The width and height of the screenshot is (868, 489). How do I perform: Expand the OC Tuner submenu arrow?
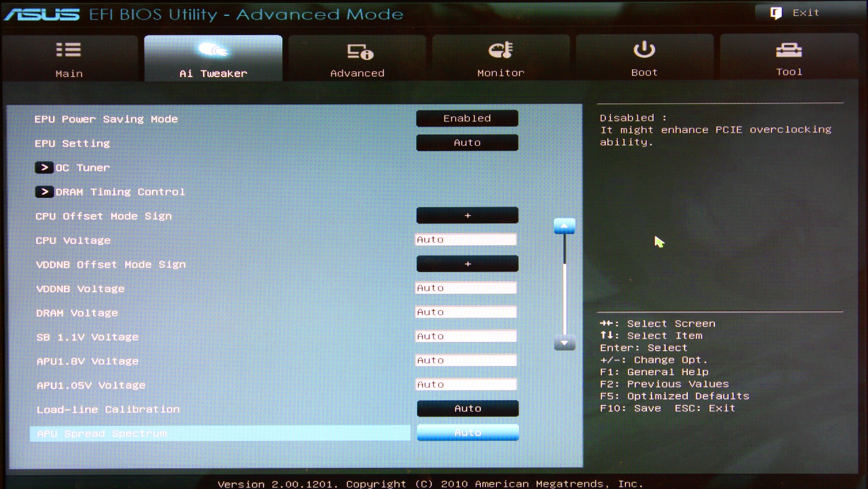pos(44,168)
